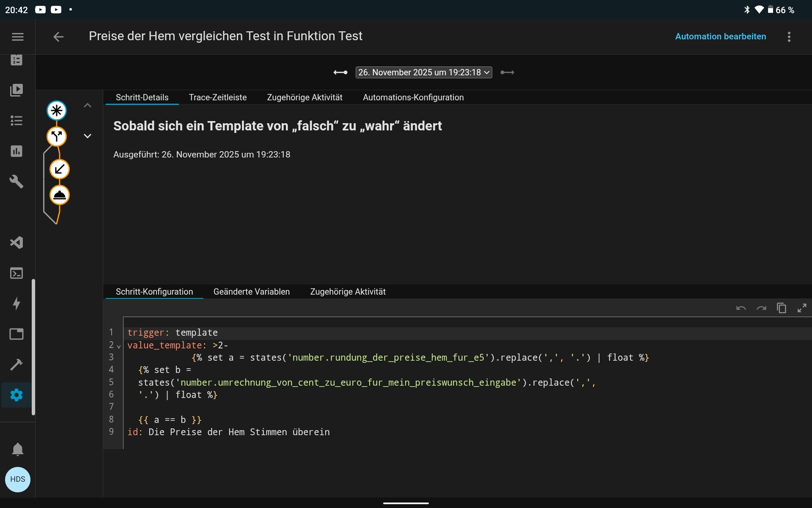812x508 pixels.
Task: Open the trace date dropdown
Action: click(x=423, y=72)
